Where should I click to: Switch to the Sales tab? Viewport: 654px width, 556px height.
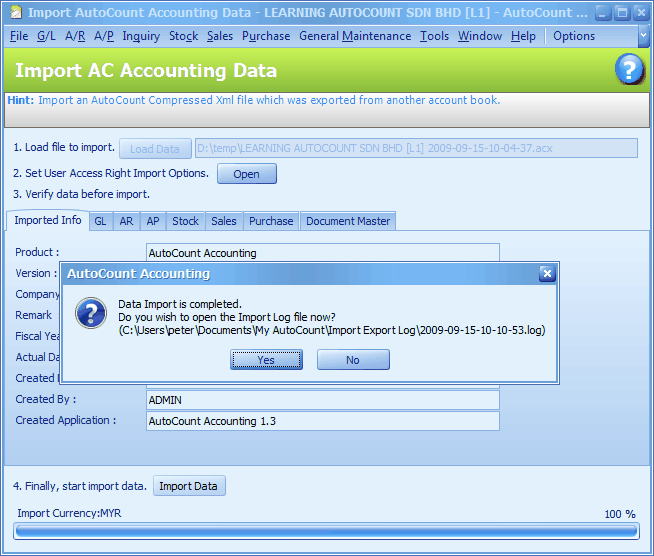[x=224, y=221]
